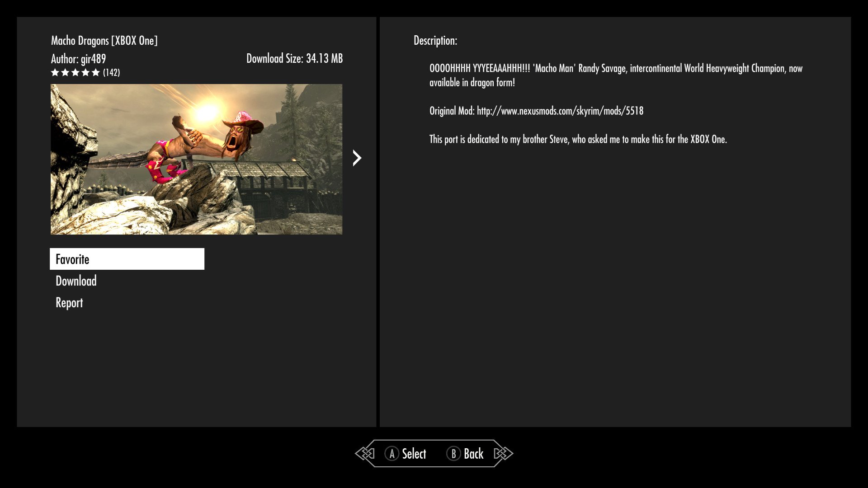Click the first star rating icon
Screen dimensions: 868x488
point(55,72)
